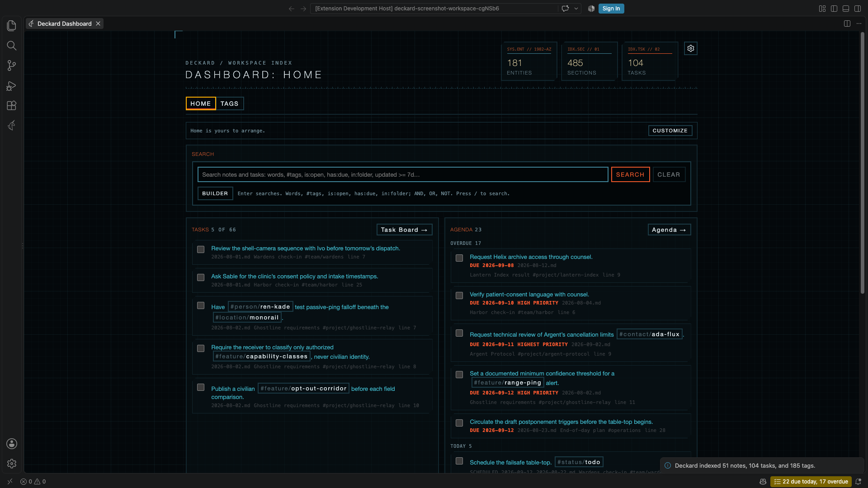
Task: Open the chat dropdown chevron in title bar
Action: (x=576, y=9)
